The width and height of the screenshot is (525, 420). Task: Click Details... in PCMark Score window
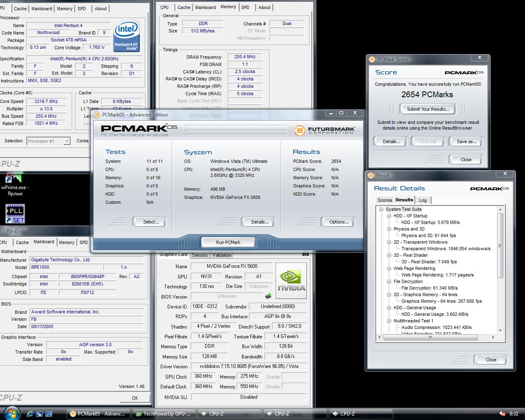click(391, 142)
